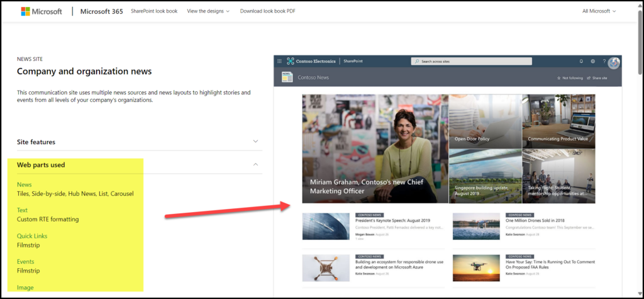The width and height of the screenshot is (644, 299).
Task: Click the sunset drone thumbnail
Action: [477, 268]
